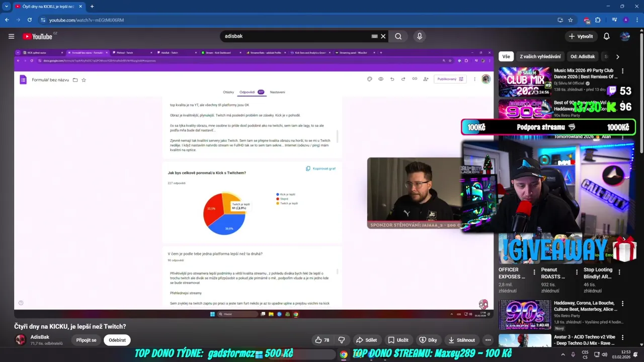Switch the CES keyboard language indicator

point(585,354)
